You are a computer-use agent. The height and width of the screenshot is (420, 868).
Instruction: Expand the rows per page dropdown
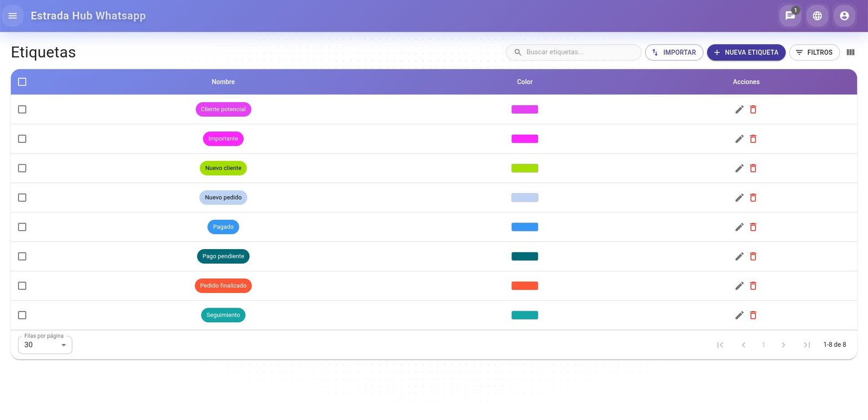[x=45, y=345]
